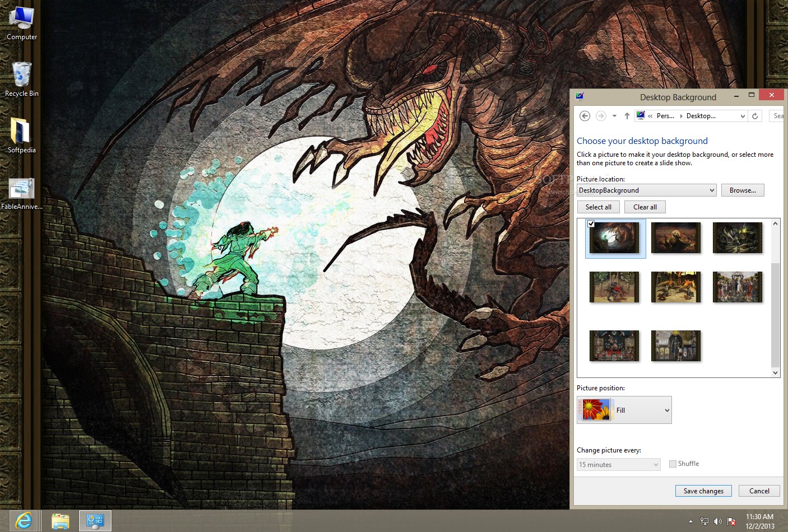Maximize the Desktop Background window
The image size is (788, 532).
tap(752, 95)
